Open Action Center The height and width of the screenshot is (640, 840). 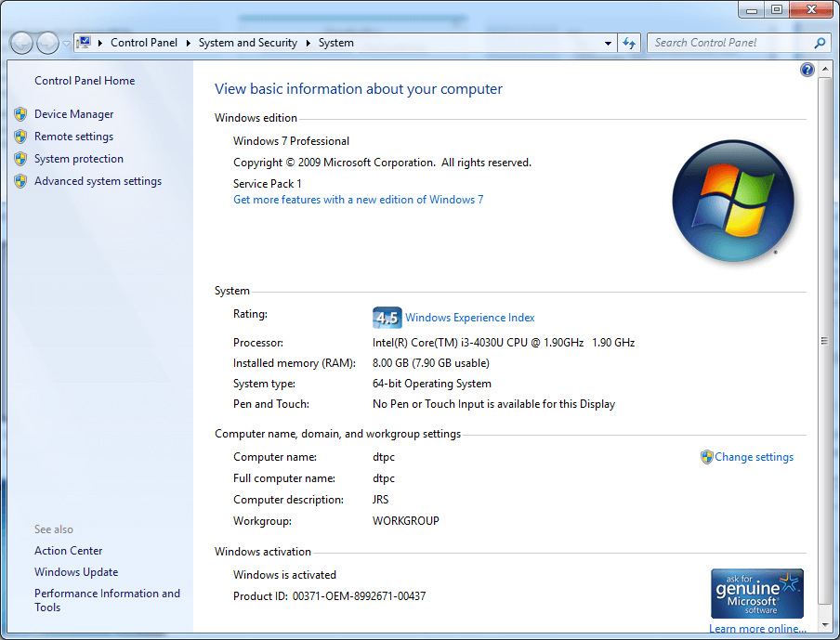[68, 551]
